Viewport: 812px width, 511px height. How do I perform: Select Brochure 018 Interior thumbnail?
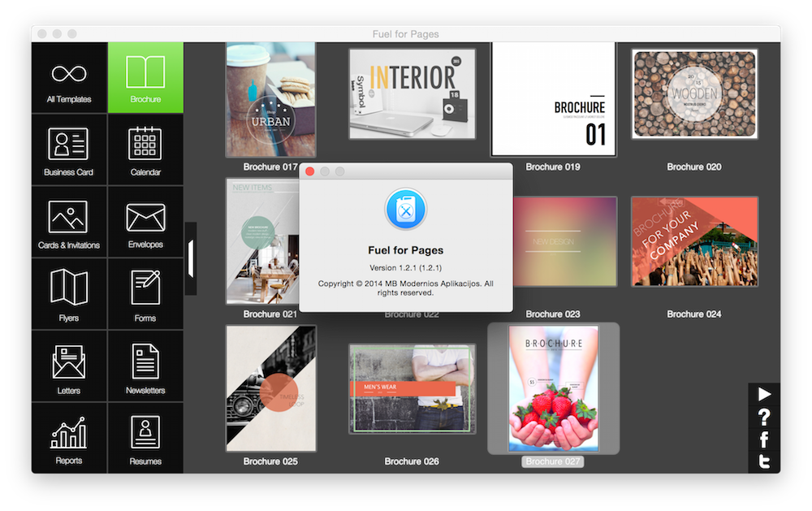[412, 93]
